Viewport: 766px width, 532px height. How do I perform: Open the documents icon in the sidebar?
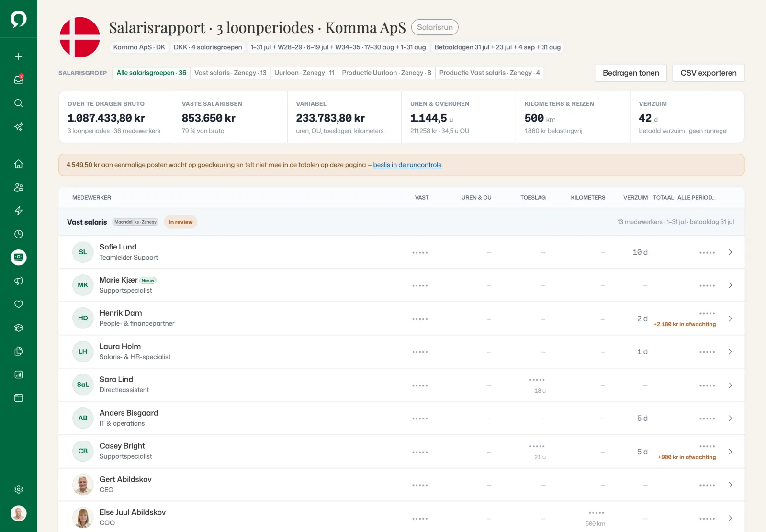[x=19, y=351]
